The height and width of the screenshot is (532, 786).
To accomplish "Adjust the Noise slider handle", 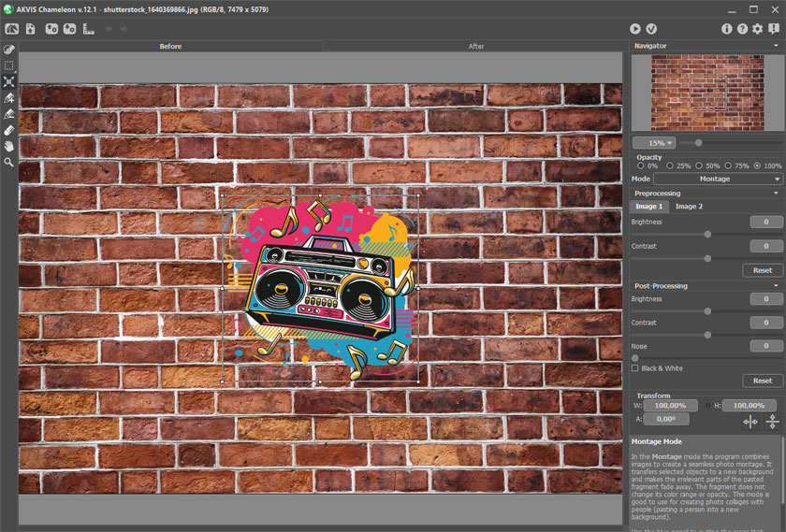I will (x=635, y=358).
